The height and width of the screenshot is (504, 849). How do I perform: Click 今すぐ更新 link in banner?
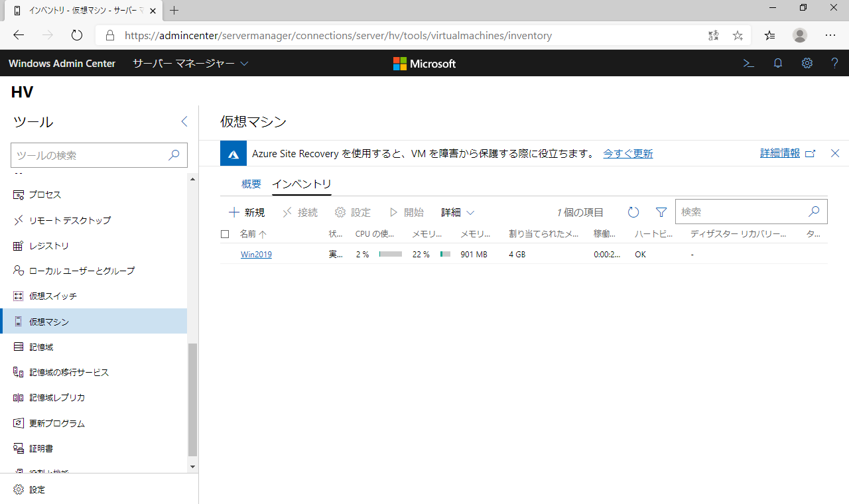(x=627, y=153)
